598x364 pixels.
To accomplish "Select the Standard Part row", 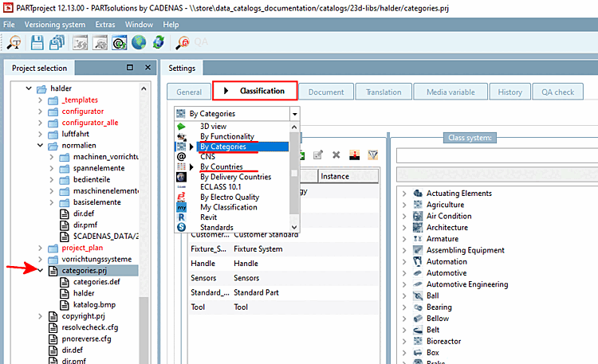I will click(284, 292).
